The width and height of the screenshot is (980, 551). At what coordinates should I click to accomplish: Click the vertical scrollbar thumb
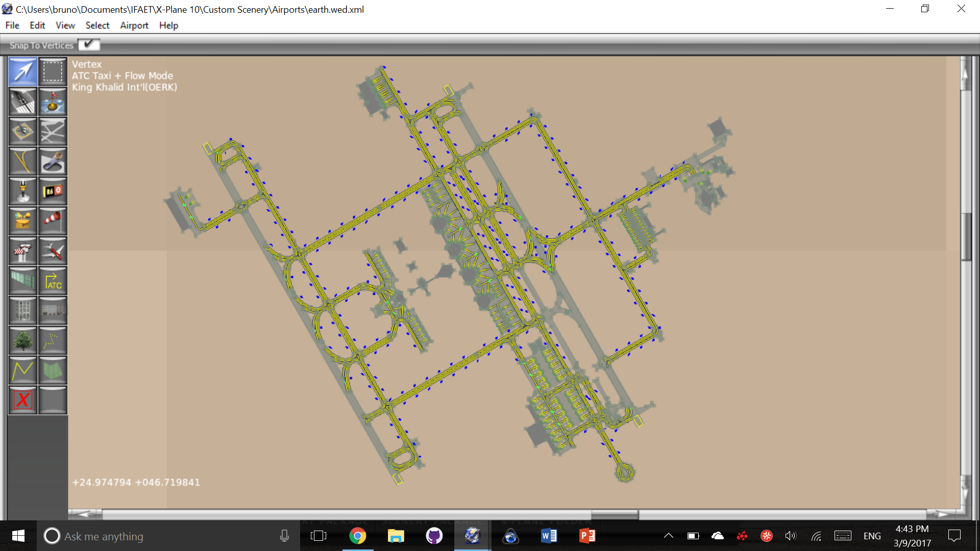click(965, 236)
